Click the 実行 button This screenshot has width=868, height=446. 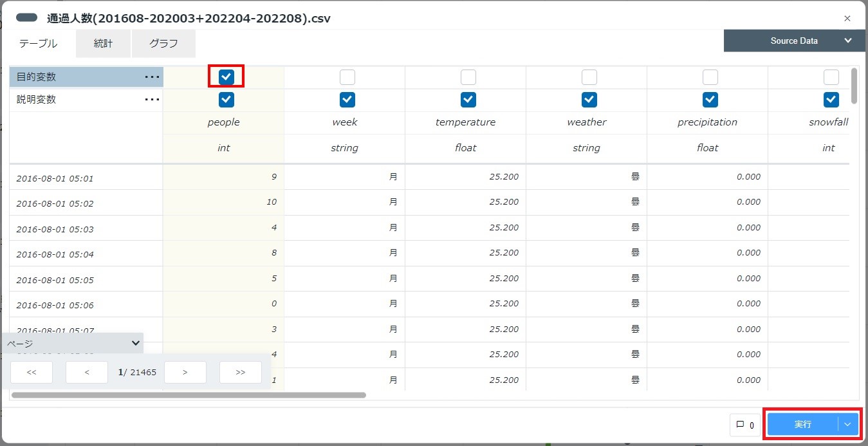click(803, 424)
